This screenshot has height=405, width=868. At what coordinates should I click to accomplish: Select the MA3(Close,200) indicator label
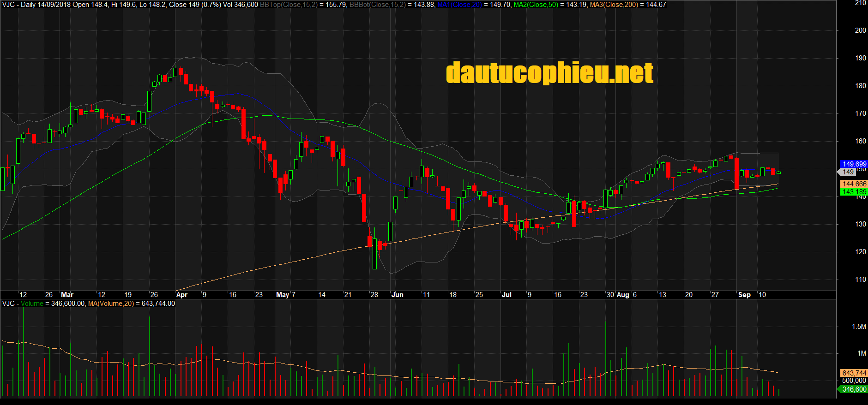[x=614, y=5]
